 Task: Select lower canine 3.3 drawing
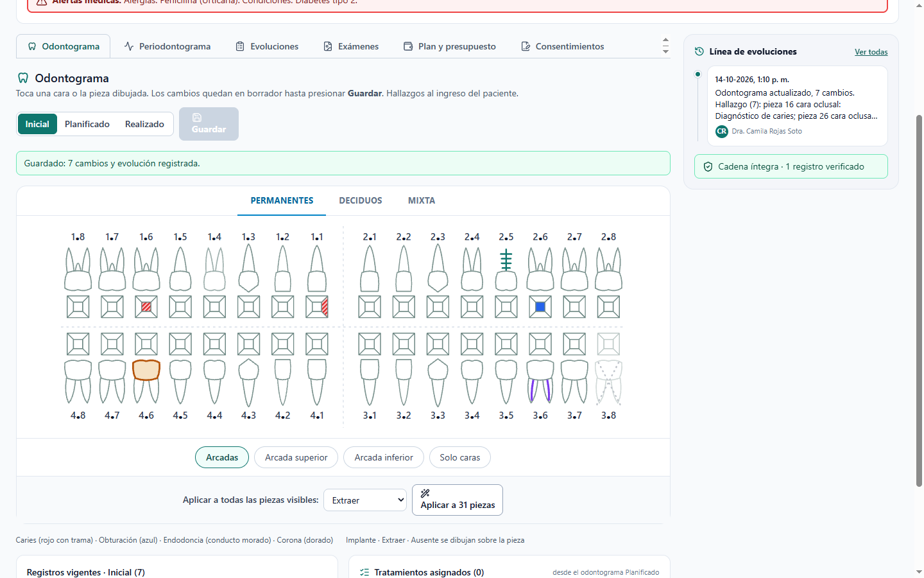(x=438, y=381)
